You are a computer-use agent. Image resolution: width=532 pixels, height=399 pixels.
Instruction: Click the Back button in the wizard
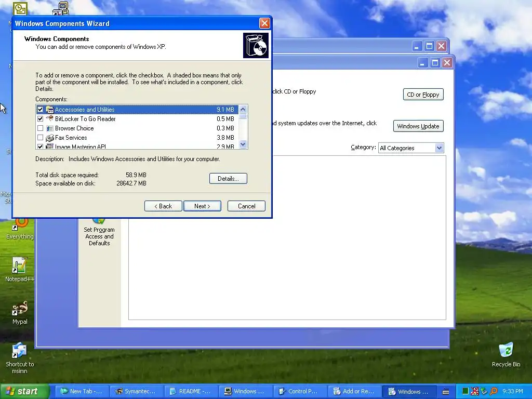click(163, 206)
